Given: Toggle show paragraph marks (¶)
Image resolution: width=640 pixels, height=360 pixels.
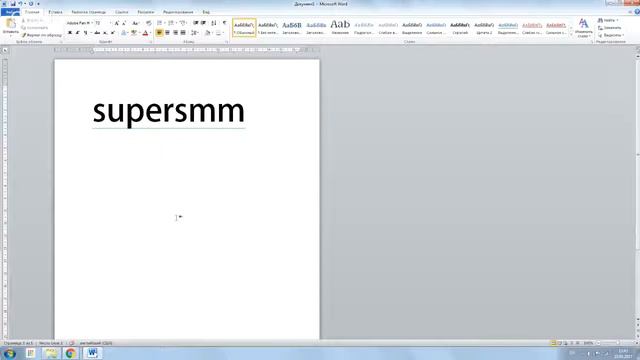Looking at the screenshot, I should (224, 23).
